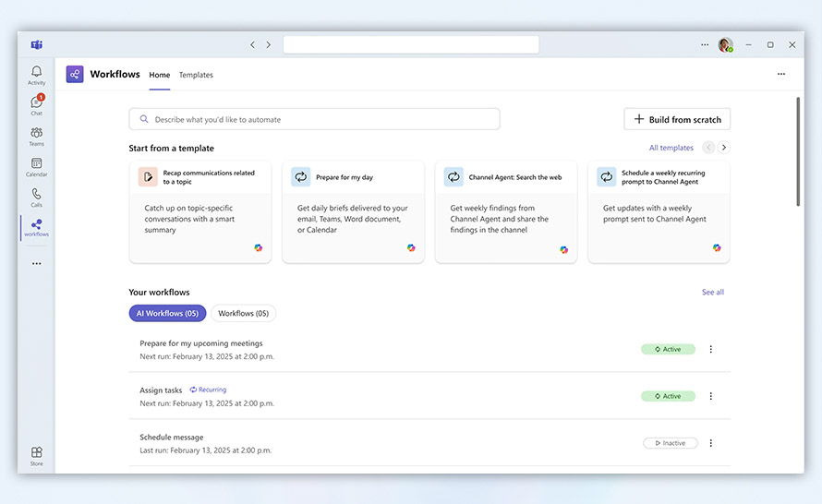The image size is (822, 504).
Task: Switch to Workflows (05) filter pill
Action: click(x=243, y=314)
